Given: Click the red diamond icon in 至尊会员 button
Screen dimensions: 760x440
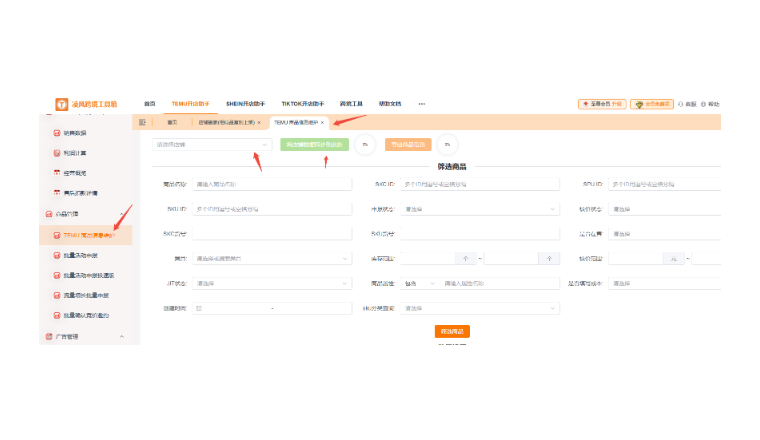Looking at the screenshot, I should 586,104.
